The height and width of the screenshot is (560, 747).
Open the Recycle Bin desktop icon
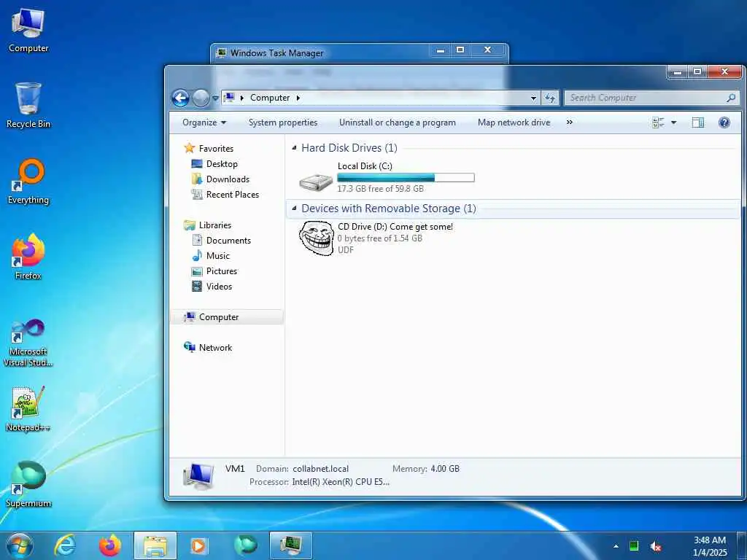click(28, 106)
